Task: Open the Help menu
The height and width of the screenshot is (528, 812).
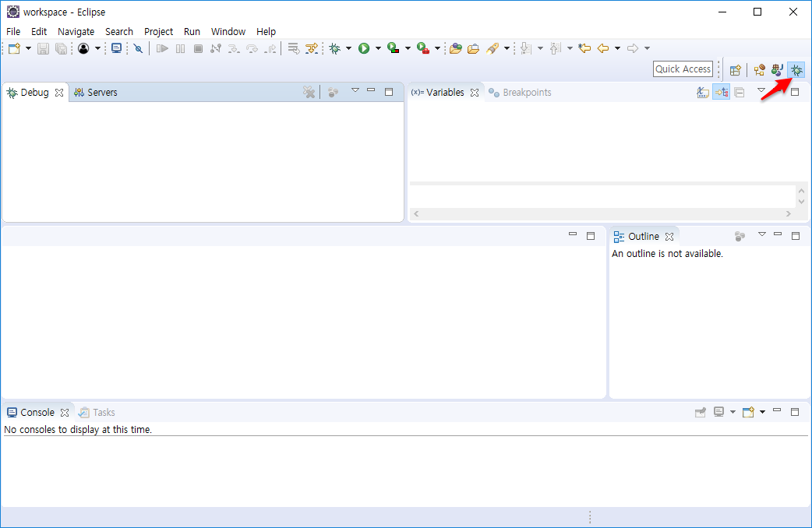Action: [267, 32]
